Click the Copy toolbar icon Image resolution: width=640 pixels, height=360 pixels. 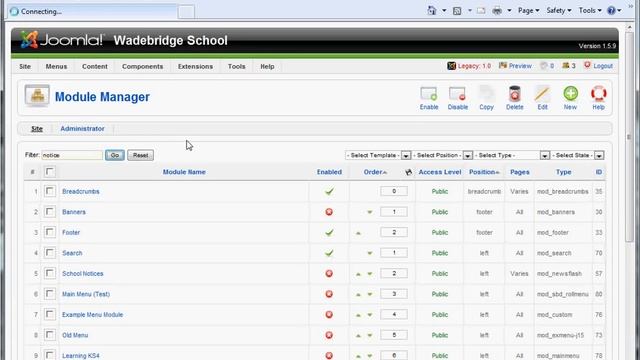point(486,94)
